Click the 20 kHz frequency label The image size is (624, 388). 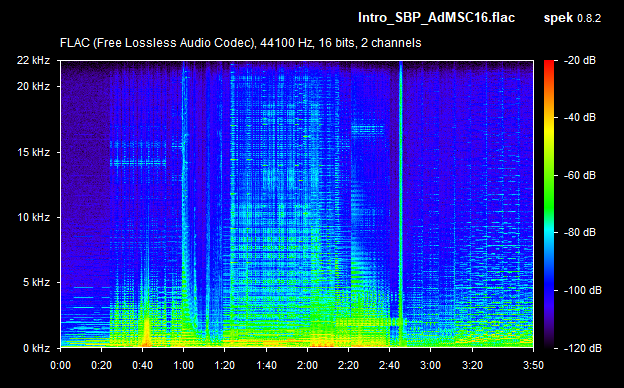(x=33, y=86)
